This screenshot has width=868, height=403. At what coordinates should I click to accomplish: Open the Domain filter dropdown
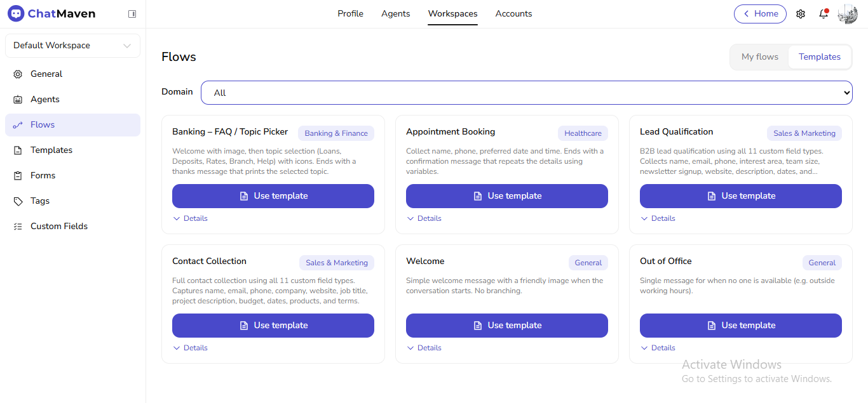pos(526,92)
